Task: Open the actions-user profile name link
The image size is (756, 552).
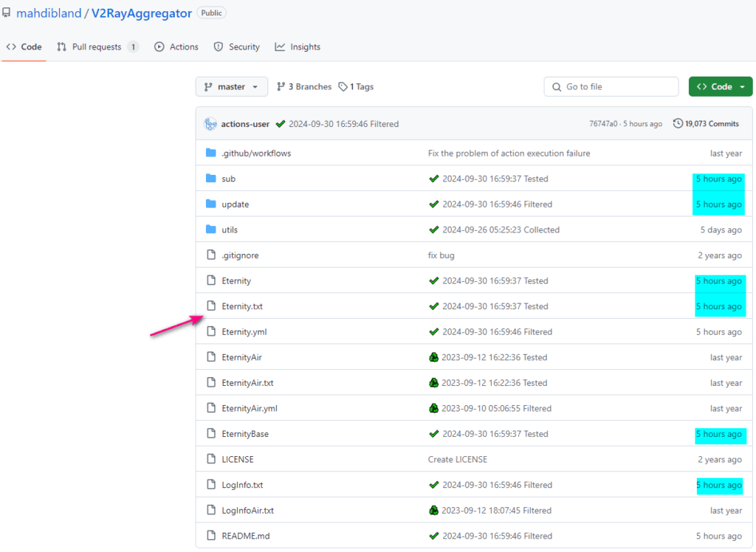Action: coord(245,124)
